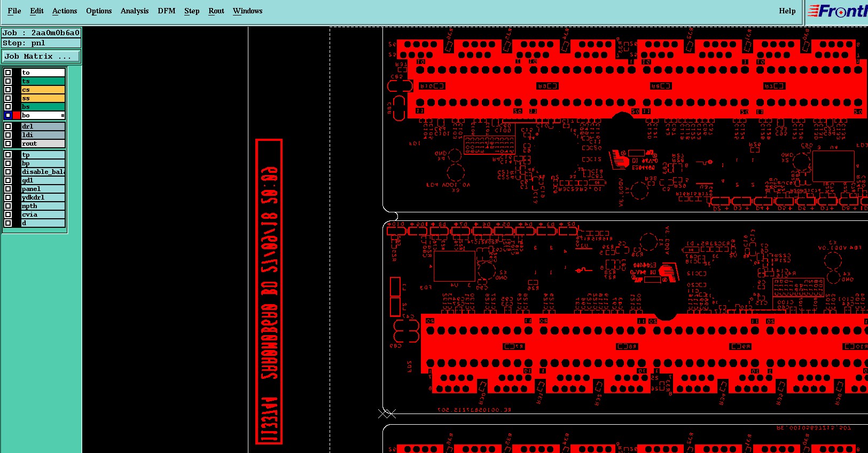
Task: Select layer name 'gdl'
Action: click(43, 180)
